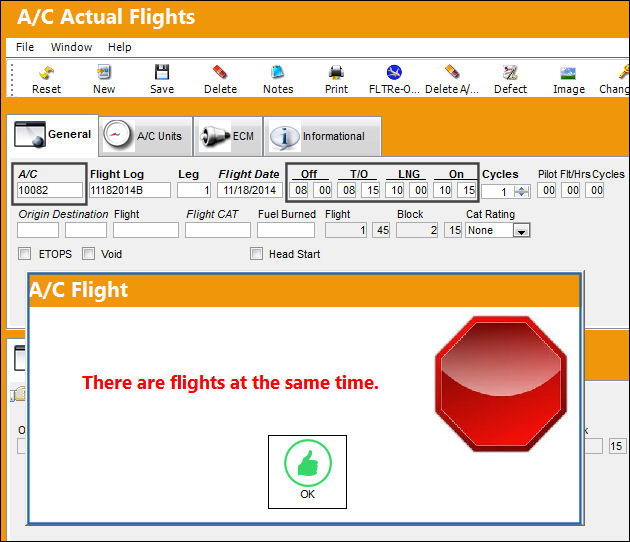Expand the Cat Rating dropdown
The image size is (630, 542).
[x=522, y=231]
